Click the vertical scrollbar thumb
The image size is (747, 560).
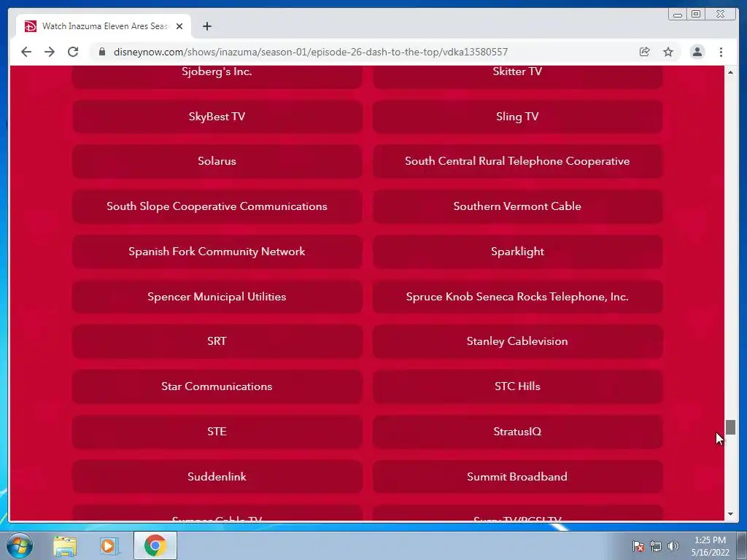730,427
